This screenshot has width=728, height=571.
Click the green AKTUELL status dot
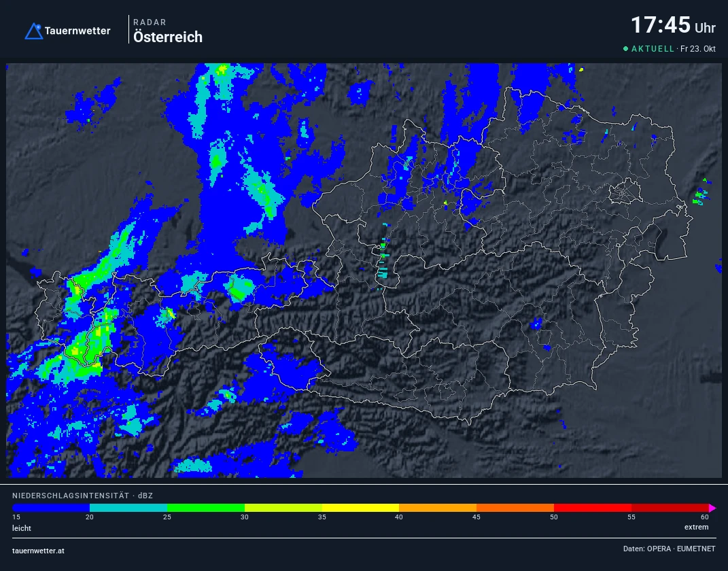[626, 49]
